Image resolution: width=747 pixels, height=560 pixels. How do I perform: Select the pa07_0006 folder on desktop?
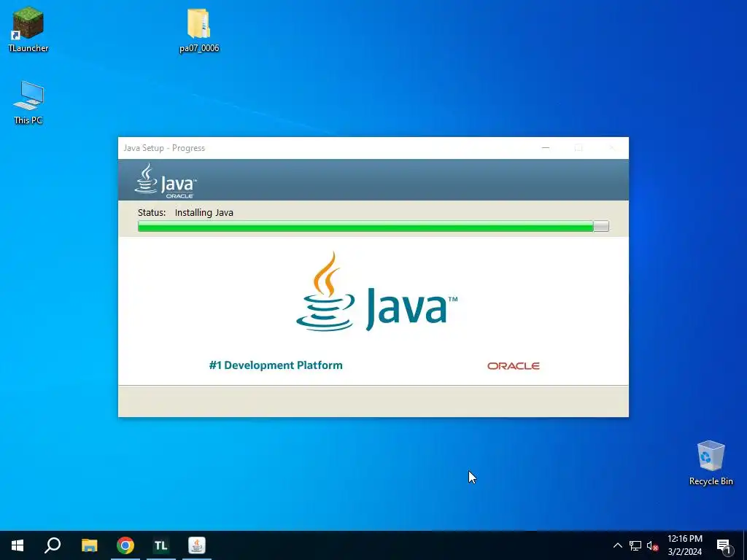click(199, 30)
